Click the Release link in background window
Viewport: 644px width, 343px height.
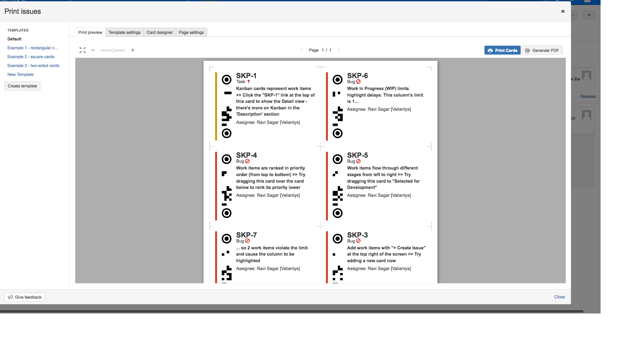click(590, 96)
